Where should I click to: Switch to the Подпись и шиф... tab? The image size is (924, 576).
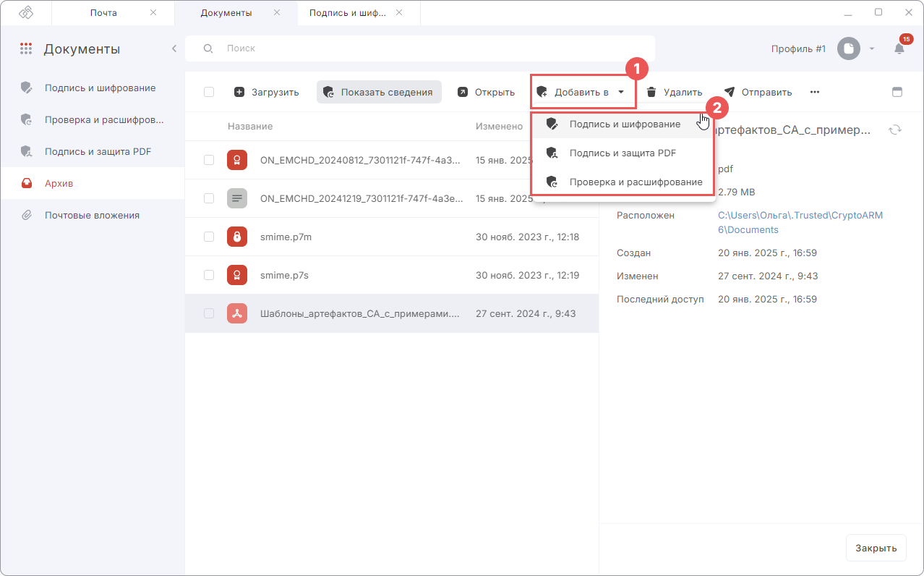pyautogui.click(x=347, y=13)
